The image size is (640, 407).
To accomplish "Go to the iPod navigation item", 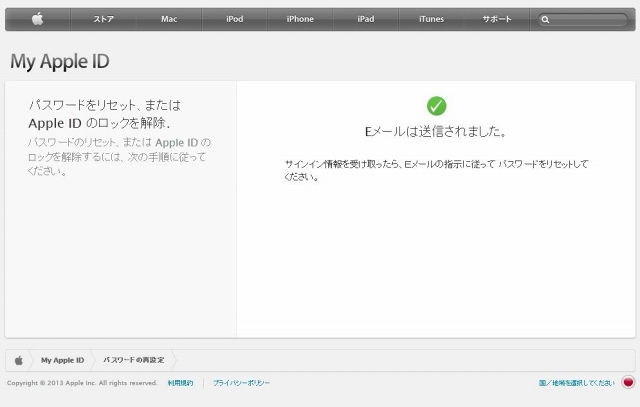I will click(x=235, y=19).
